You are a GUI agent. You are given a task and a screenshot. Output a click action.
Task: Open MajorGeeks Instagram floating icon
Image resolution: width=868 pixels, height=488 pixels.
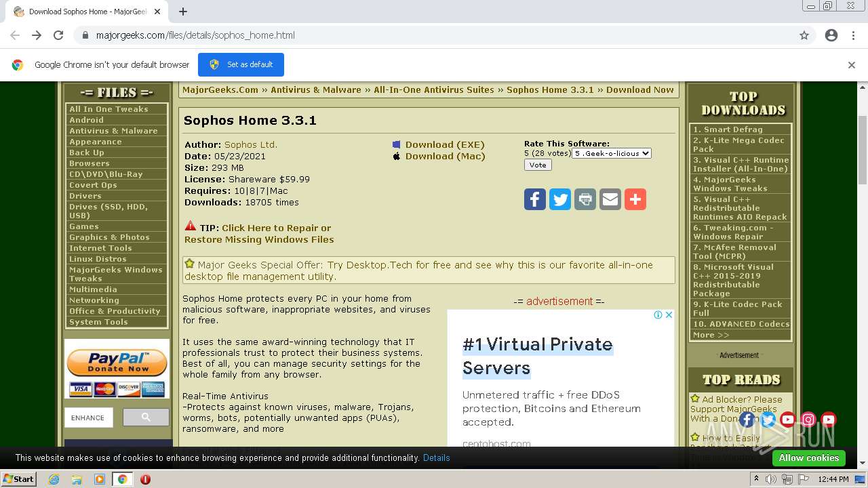pos(808,420)
